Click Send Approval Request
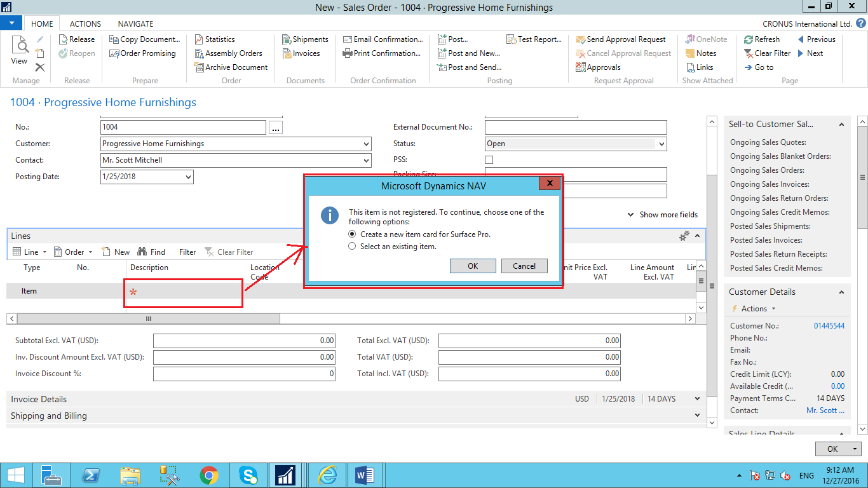The width and height of the screenshot is (868, 488). [621, 39]
